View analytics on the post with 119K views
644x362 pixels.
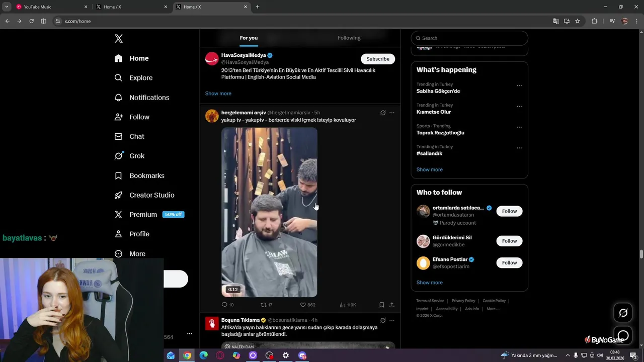pos(348,305)
